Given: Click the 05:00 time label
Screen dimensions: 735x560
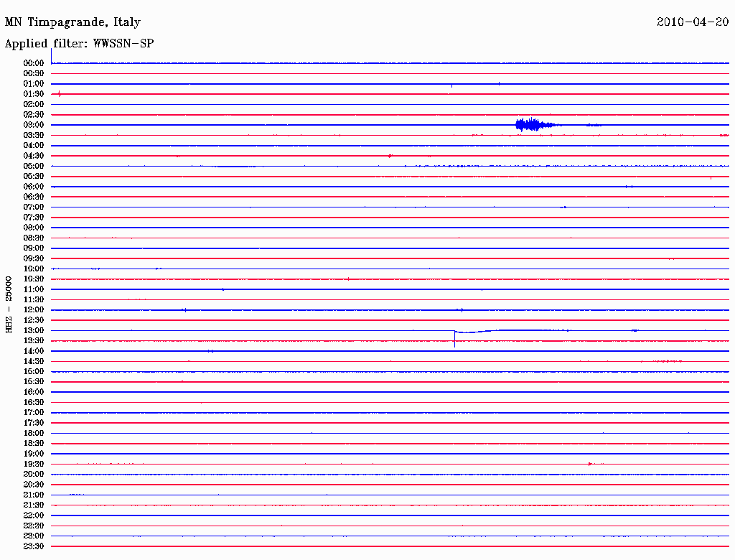Looking at the screenshot, I should click(34, 166).
